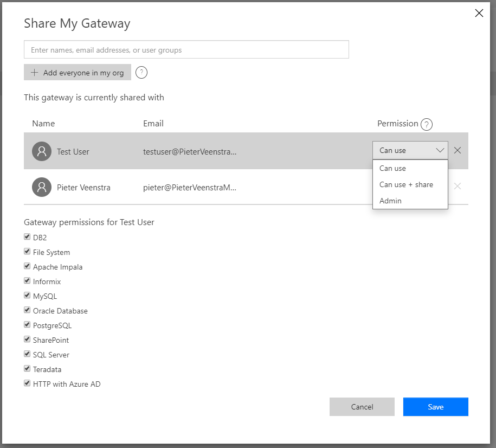Screen dimensions: 496x448
Task: Toggle the File System checkbox
Action: [x=27, y=251]
